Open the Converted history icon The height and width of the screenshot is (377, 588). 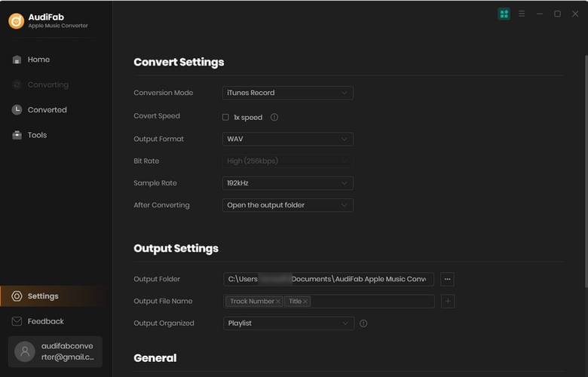17,109
